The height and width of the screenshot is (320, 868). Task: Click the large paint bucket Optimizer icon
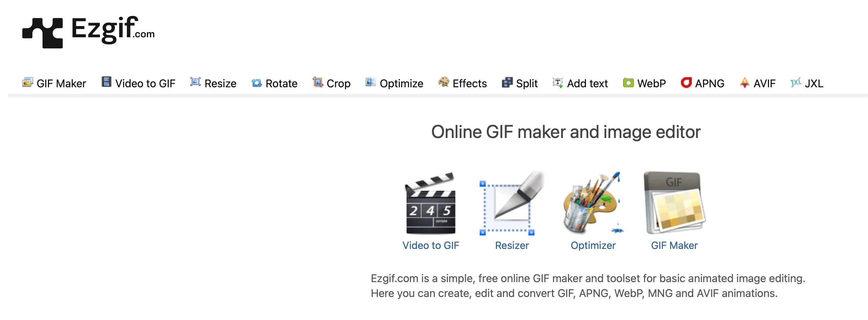pyautogui.click(x=593, y=203)
